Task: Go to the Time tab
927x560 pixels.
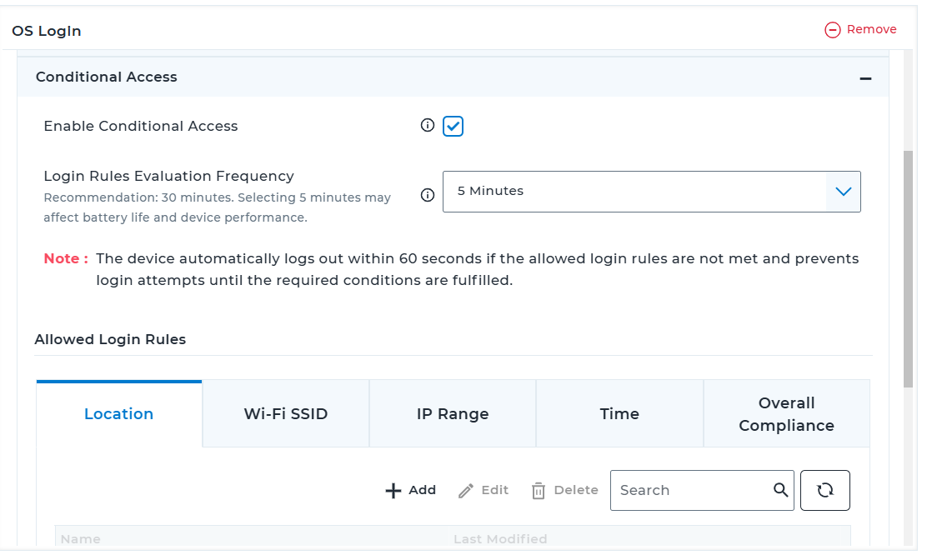Action: click(619, 414)
